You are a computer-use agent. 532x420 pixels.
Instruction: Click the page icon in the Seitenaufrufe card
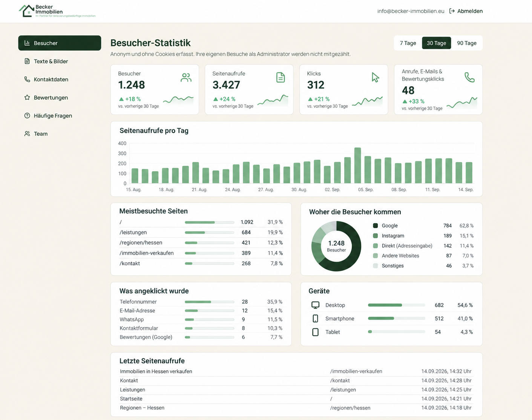pos(281,77)
